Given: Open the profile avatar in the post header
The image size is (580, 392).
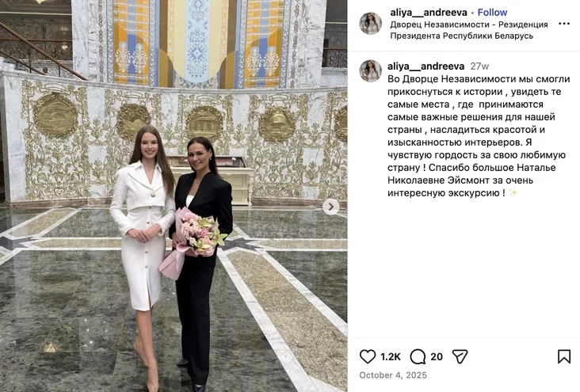Looking at the screenshot, I should tap(371, 23).
